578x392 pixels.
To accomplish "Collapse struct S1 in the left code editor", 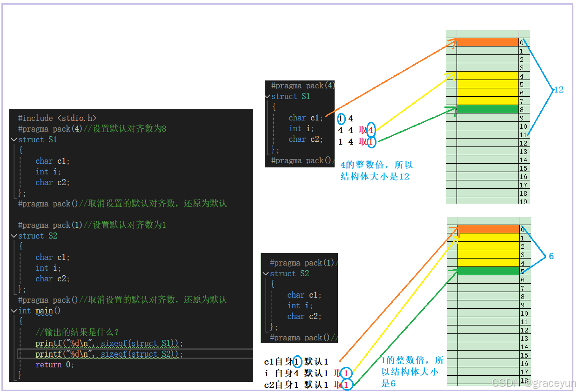I will click(x=13, y=139).
